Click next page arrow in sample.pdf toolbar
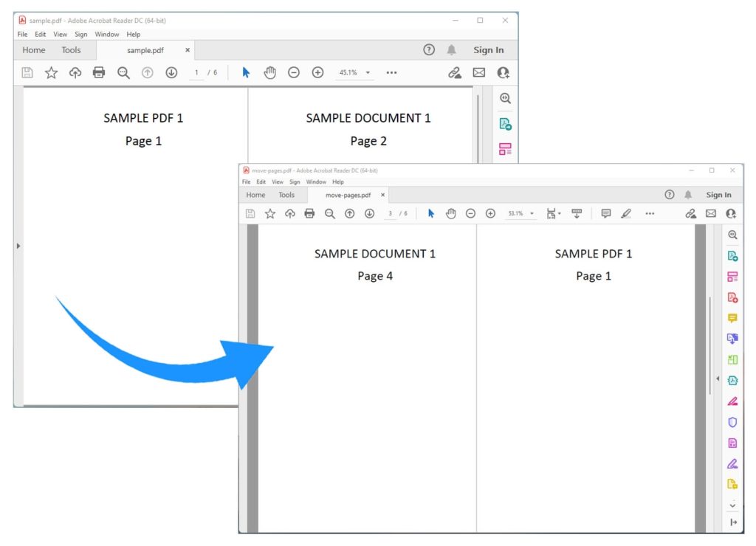This screenshot has width=756, height=546. coord(171,72)
